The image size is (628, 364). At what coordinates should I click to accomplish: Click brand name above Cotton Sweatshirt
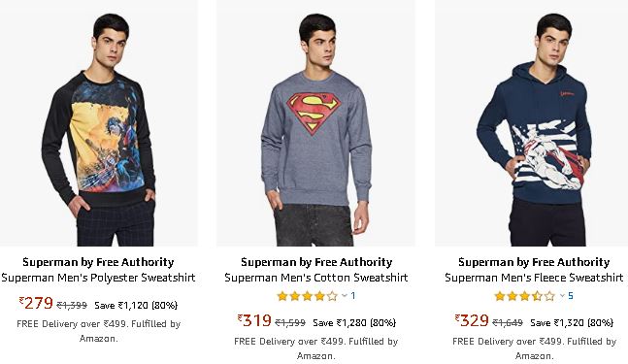tap(316, 262)
